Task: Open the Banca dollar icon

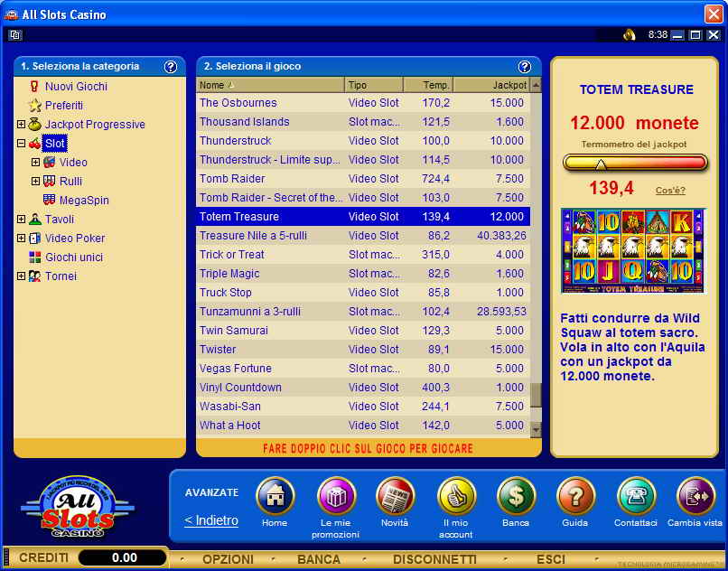Action: point(516,496)
